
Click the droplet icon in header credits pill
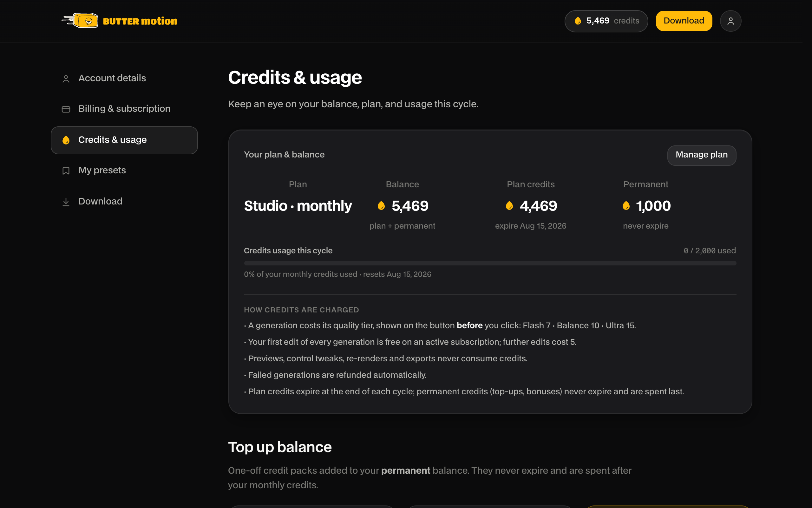(578, 21)
